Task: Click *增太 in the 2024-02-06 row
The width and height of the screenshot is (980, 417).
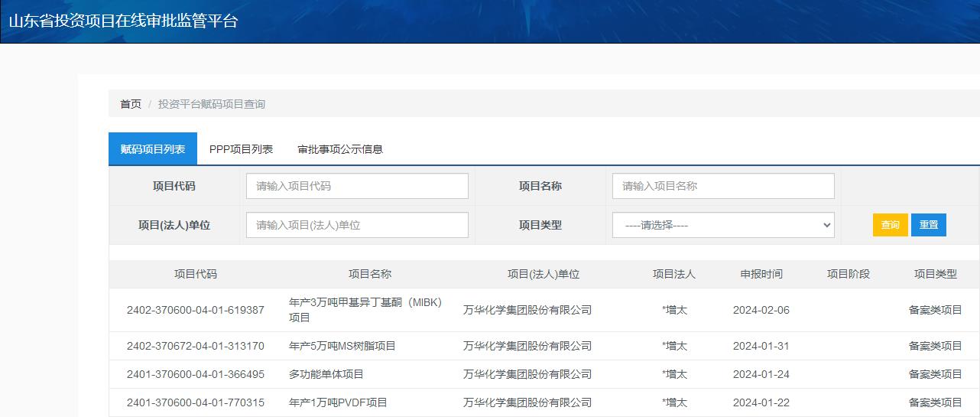Action: 674,310
